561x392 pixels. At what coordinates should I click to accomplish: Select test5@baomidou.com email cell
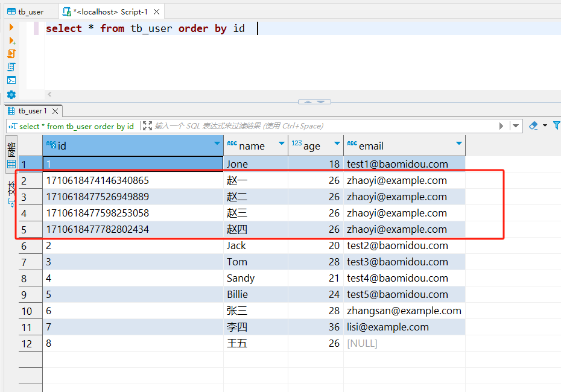(404, 294)
